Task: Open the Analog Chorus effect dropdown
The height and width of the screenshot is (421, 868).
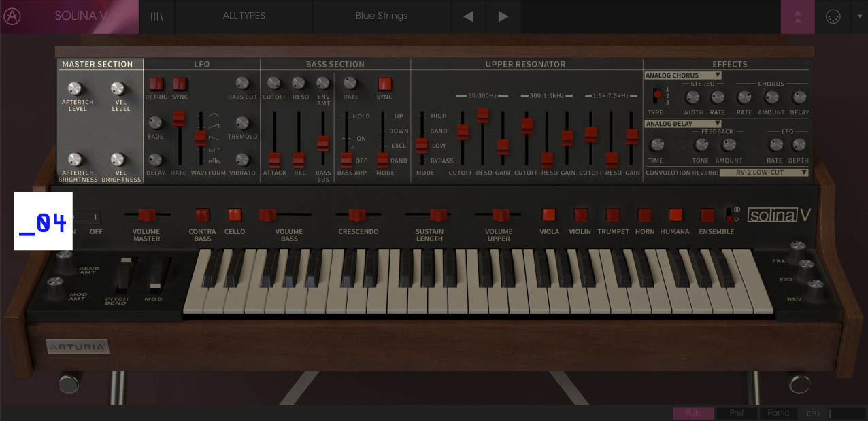Action: click(682, 75)
